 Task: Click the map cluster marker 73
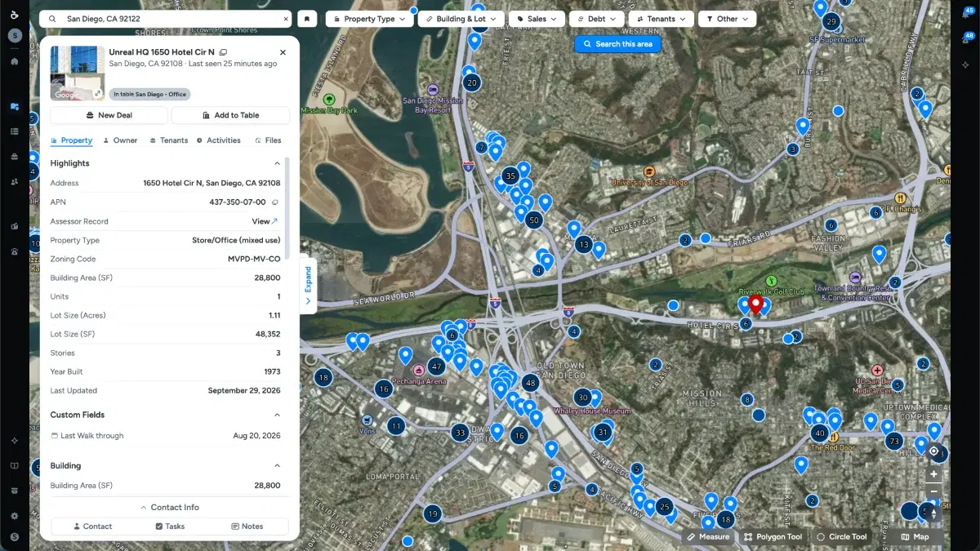click(x=894, y=442)
